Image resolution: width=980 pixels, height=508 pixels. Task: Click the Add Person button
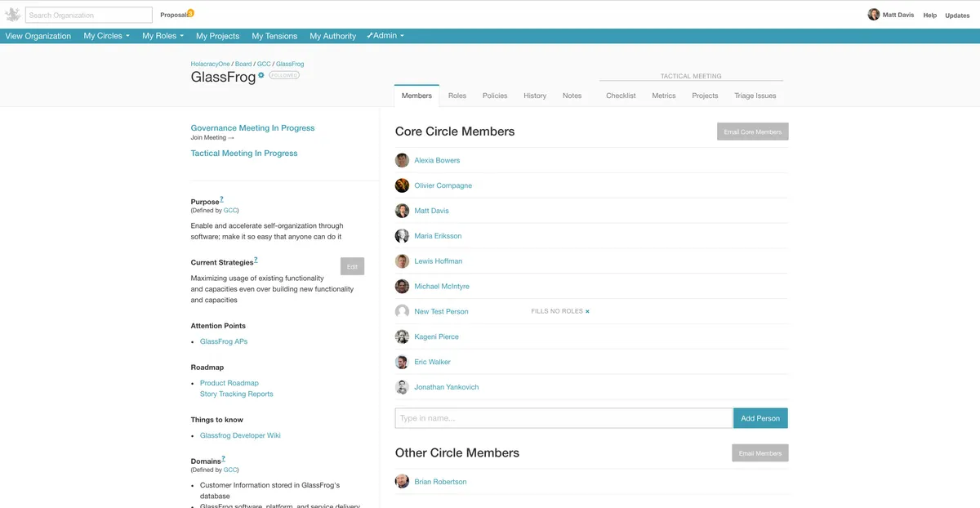760,417
